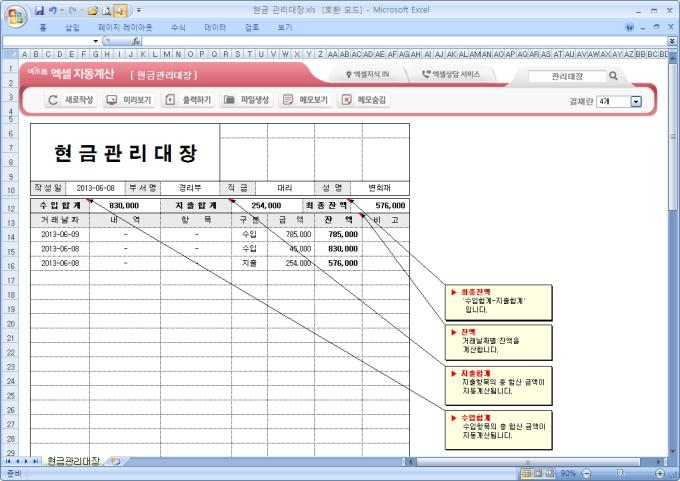This screenshot has height=481, width=680.
Task: Open a file using the folder icon
Action: click(92, 10)
